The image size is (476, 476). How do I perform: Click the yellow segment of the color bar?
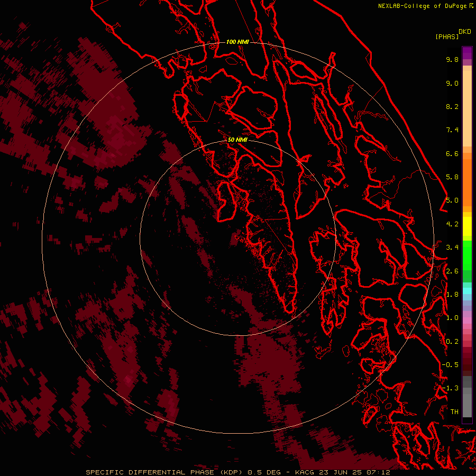tap(467, 226)
